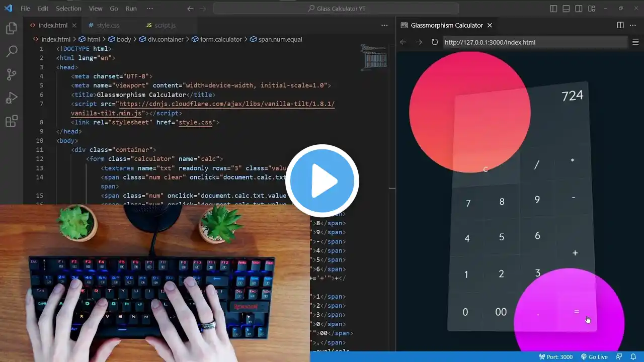Open the Customize Layout icon

tap(591, 9)
